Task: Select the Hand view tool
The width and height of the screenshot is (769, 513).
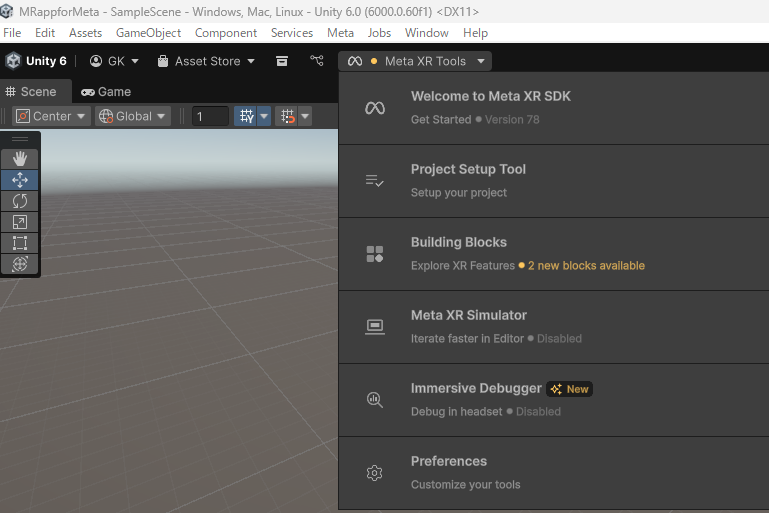Action: [20, 159]
